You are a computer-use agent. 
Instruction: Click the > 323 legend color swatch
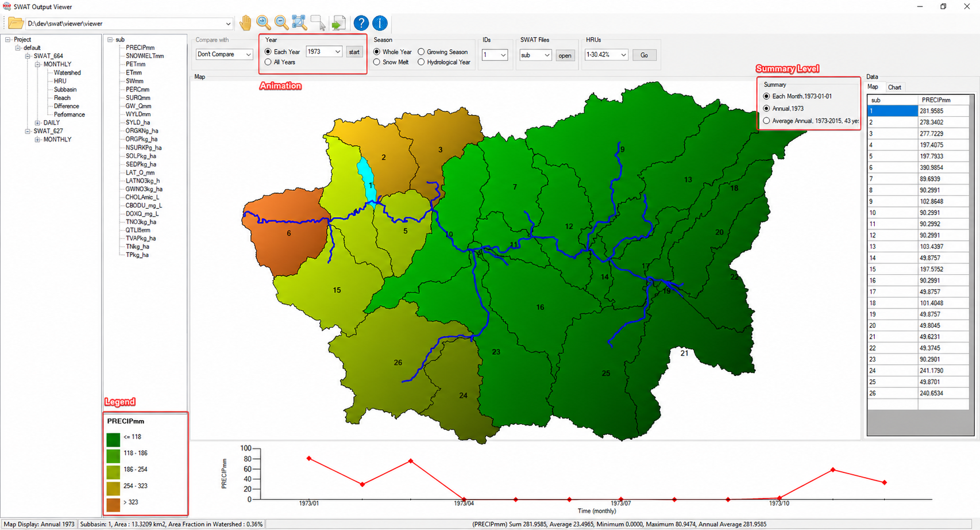113,505
